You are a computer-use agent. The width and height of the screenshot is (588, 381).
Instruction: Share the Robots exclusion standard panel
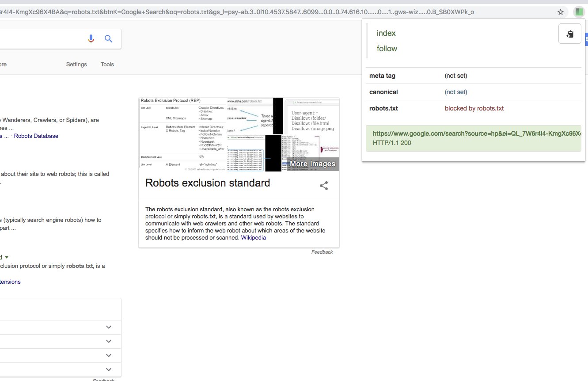point(324,186)
